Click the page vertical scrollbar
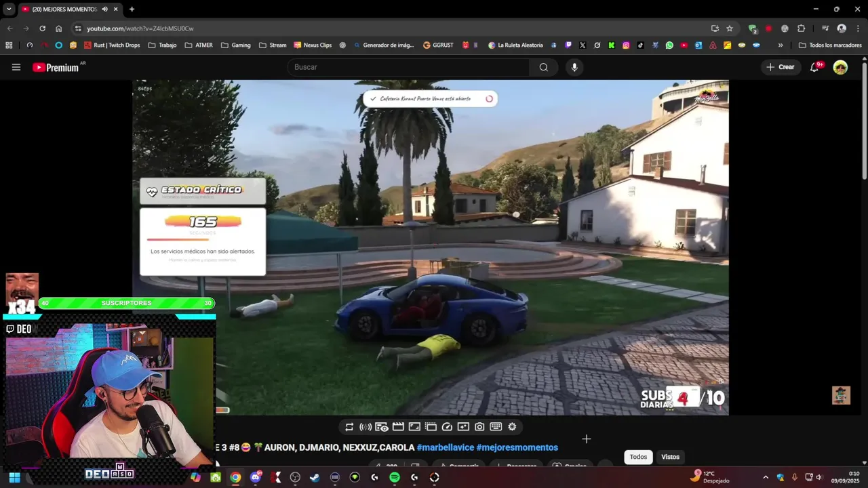868x488 pixels. [864, 122]
